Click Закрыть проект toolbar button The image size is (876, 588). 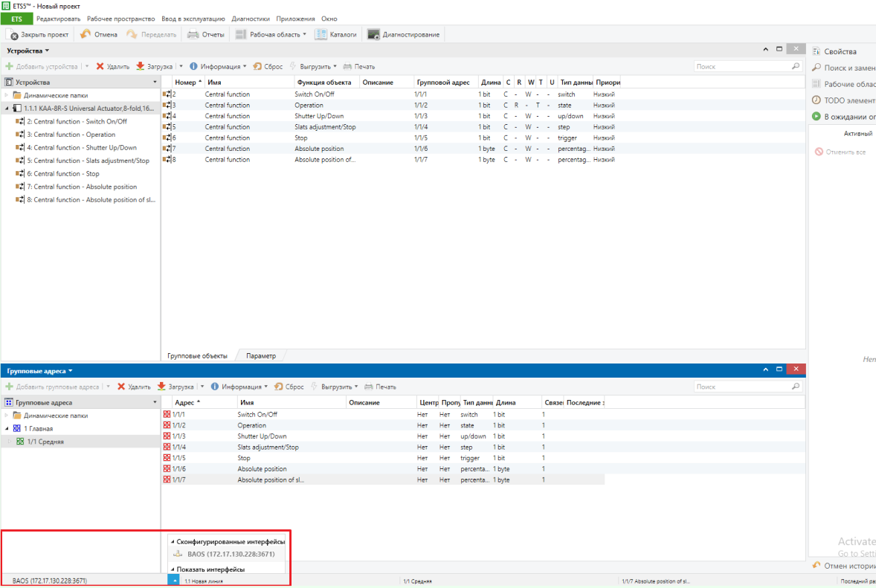click(39, 35)
